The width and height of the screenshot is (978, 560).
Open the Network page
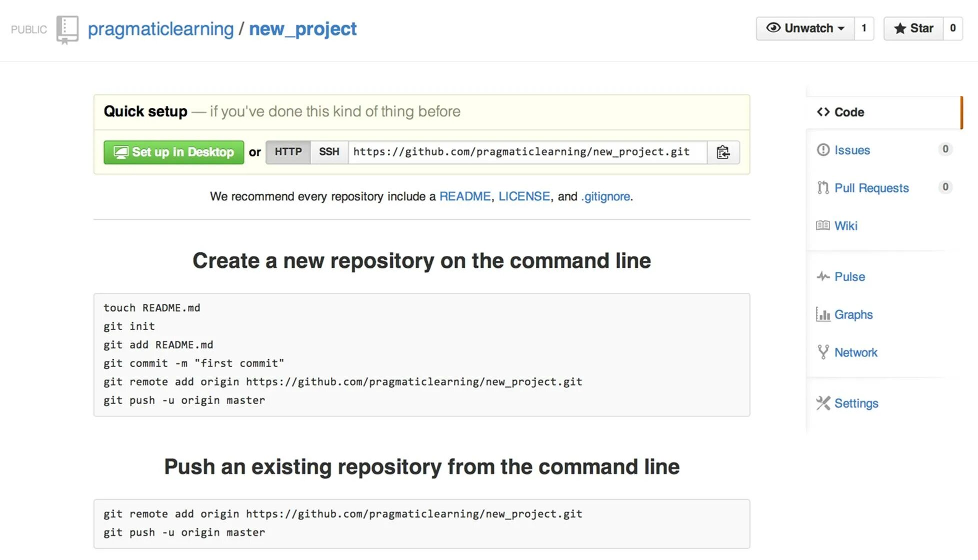856,353
